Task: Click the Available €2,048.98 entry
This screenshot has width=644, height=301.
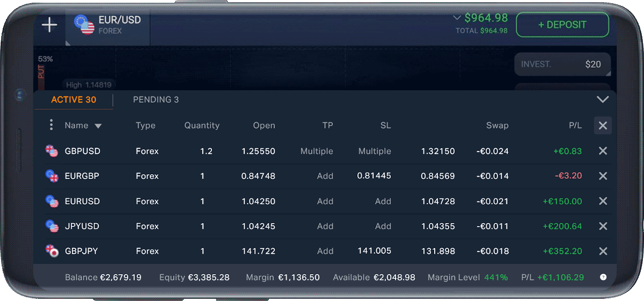Action: click(374, 277)
